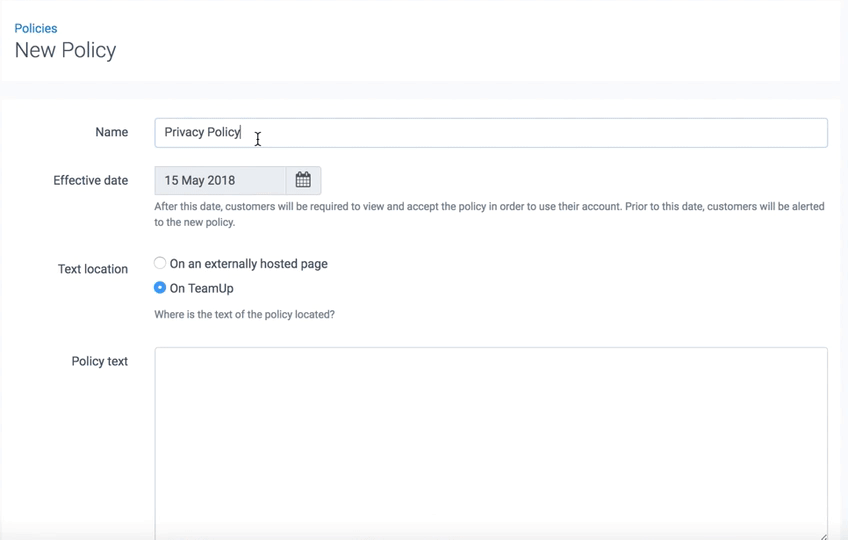Click inside the Policy text area
848x540 pixels.
pos(490,440)
